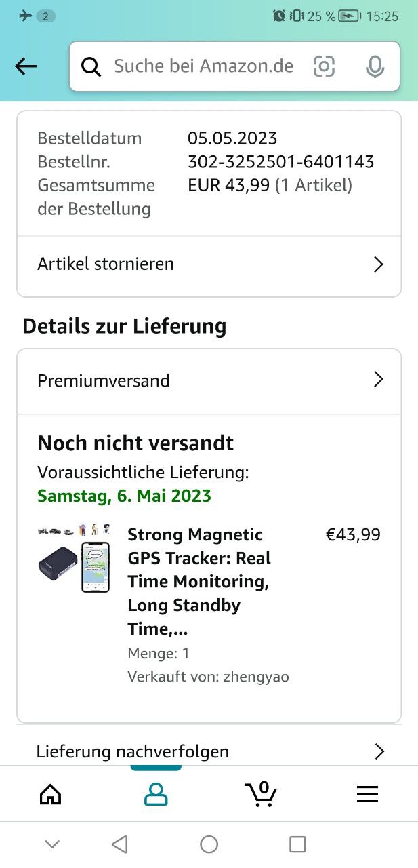Tap Lieferung nachverfolgen link

133,751
